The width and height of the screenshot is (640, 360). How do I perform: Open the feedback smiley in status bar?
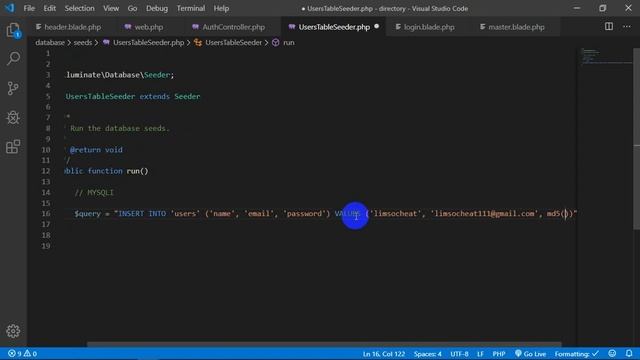coord(612,353)
